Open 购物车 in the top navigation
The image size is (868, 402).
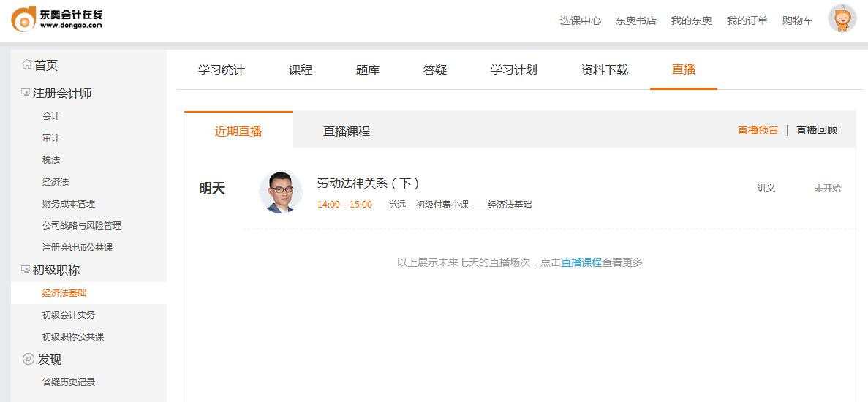click(x=797, y=20)
